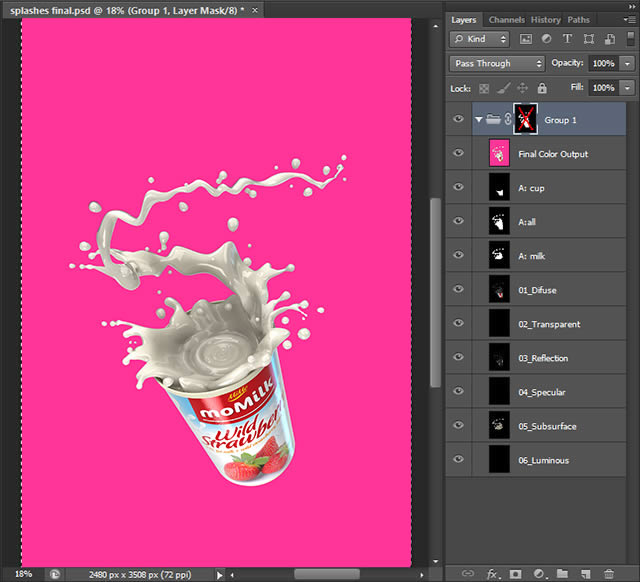This screenshot has height=582, width=640.
Task: Click the Fill 100% value field
Action: pyautogui.click(x=604, y=88)
